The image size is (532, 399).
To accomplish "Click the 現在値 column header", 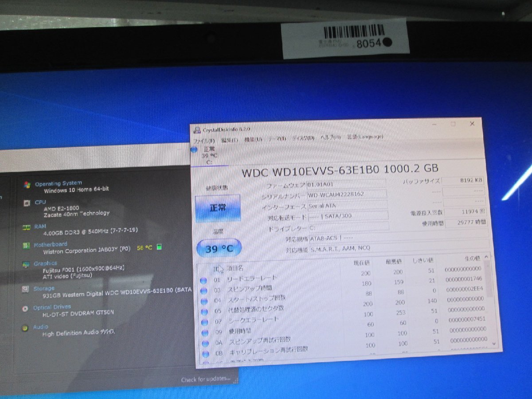I will coord(362,263).
